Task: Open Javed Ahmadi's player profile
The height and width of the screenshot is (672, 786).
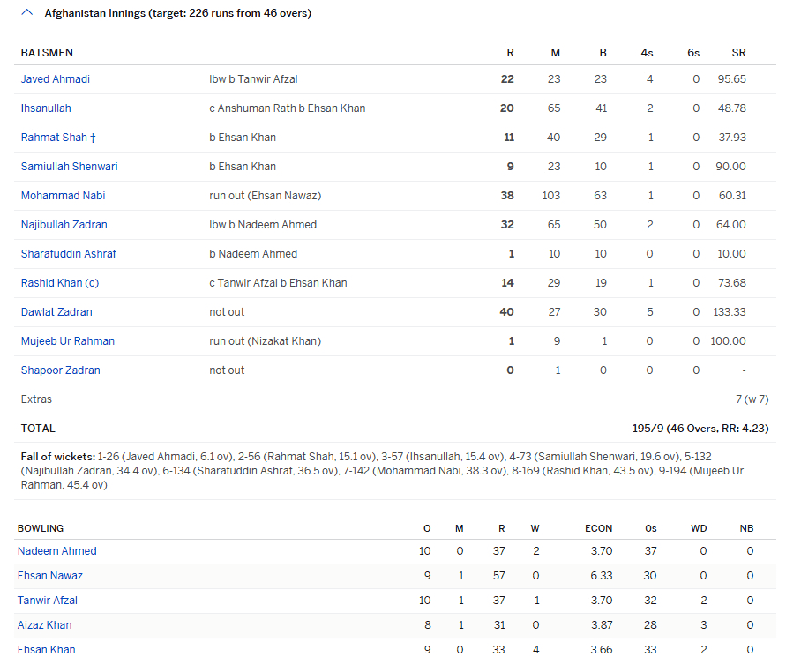Action: coord(56,79)
